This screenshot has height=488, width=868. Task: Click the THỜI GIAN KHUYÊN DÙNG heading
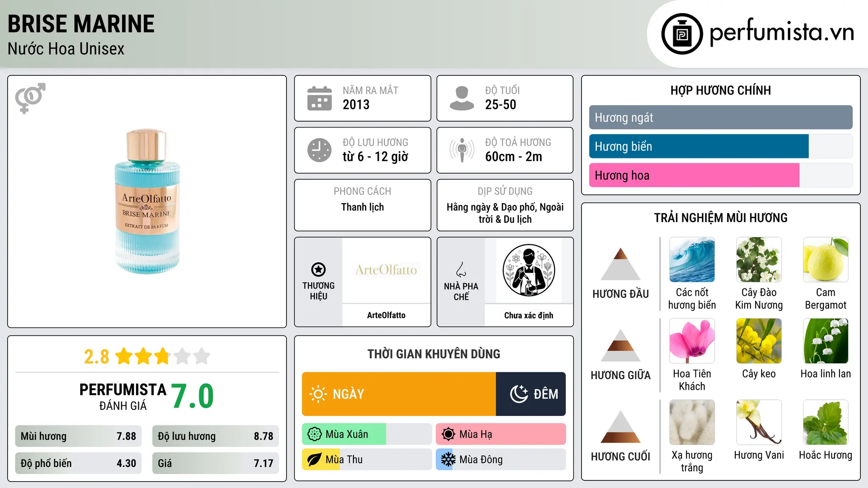click(434, 354)
